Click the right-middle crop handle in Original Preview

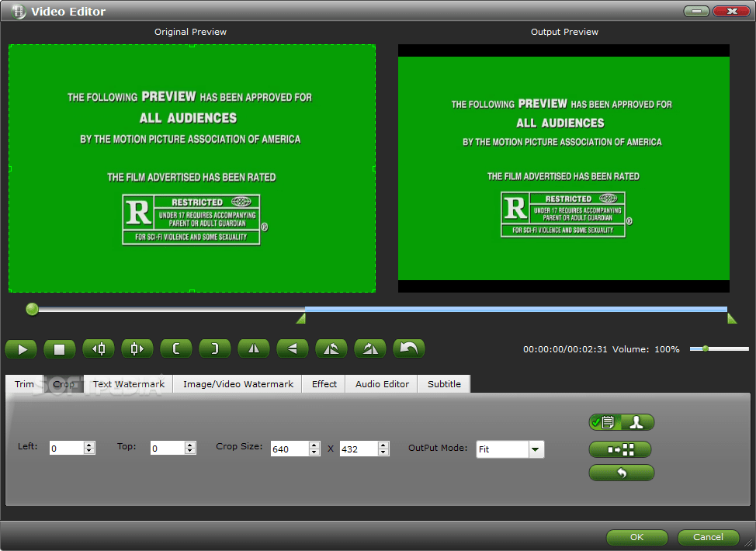click(x=375, y=168)
